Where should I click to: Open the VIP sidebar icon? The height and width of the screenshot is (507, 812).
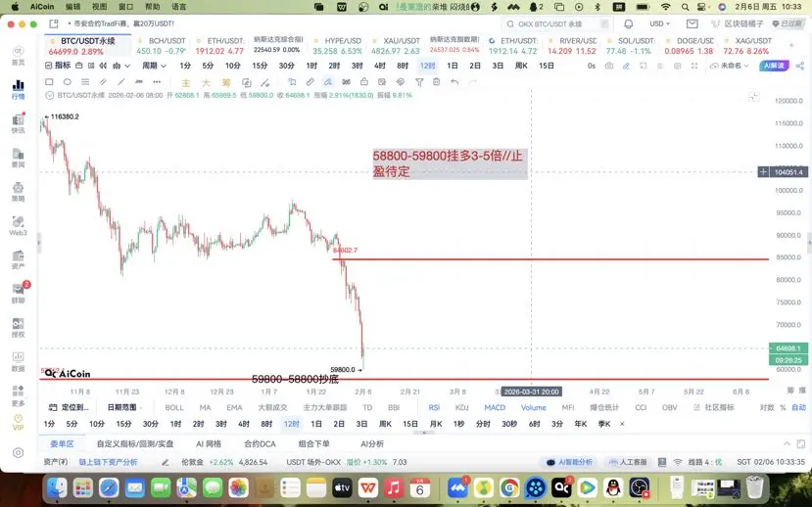(x=19, y=422)
